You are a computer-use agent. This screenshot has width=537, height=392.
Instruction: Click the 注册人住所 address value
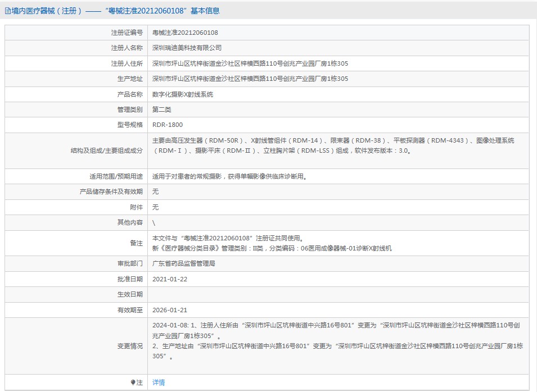click(250, 63)
